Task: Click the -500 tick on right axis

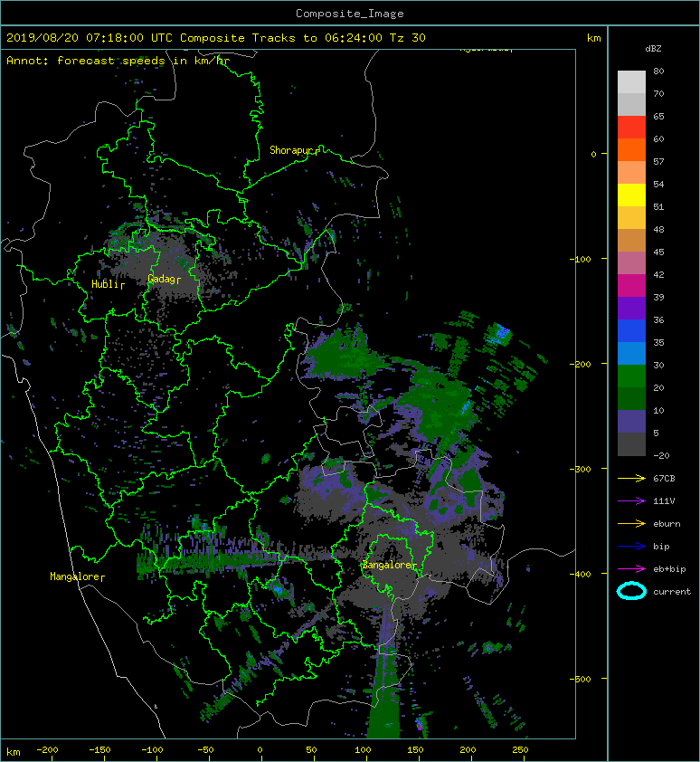Action: coord(581,679)
